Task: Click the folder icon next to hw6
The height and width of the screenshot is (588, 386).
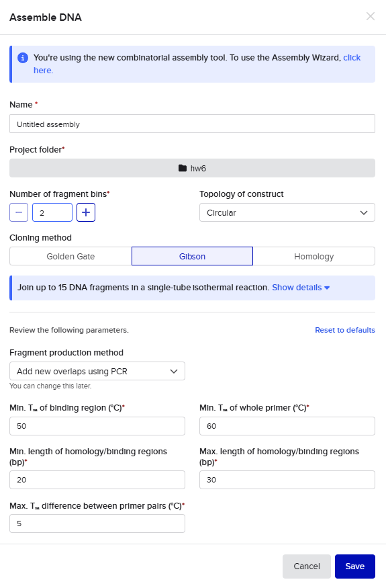Action: [x=183, y=168]
